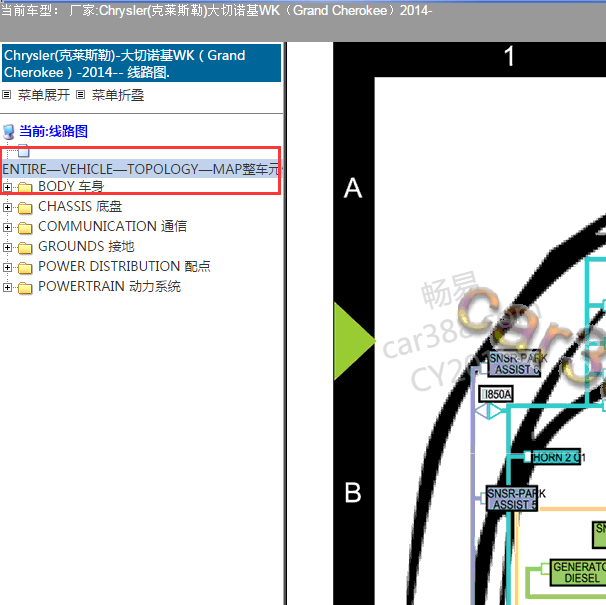Click row label B on diagram border
The height and width of the screenshot is (605, 606).
[353, 493]
